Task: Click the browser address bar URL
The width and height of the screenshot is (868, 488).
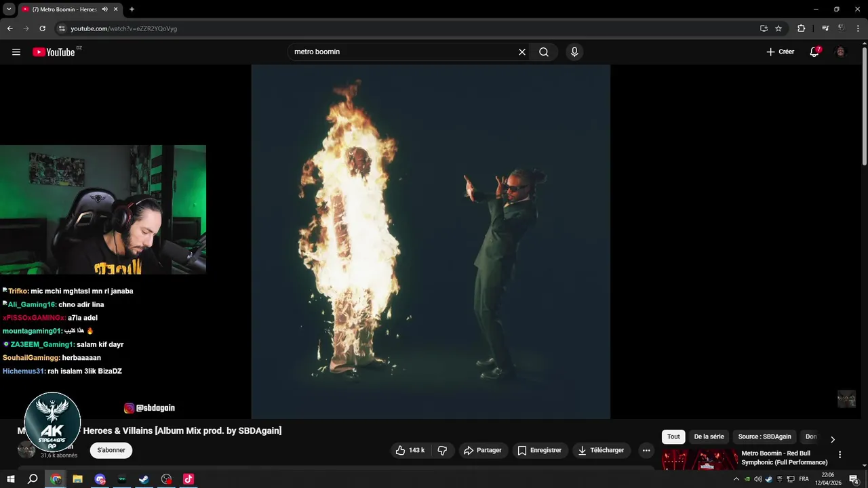Action: [124, 28]
